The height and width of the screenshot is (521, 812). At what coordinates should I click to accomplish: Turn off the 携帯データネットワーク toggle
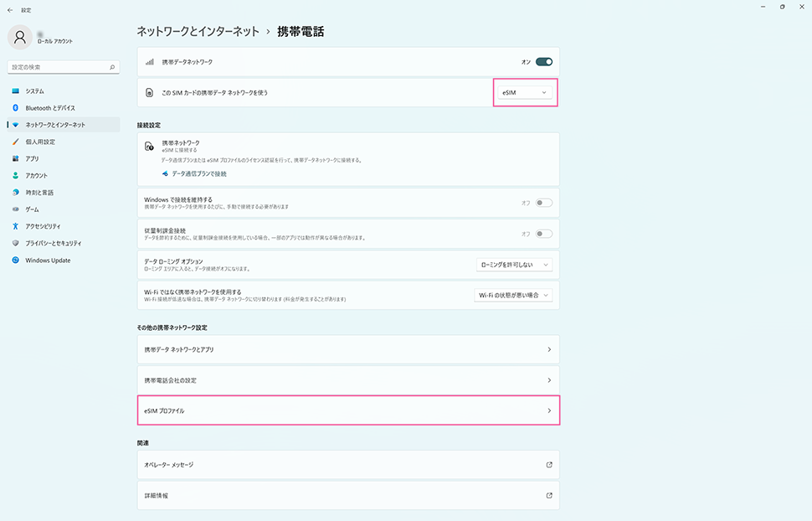(x=544, y=62)
